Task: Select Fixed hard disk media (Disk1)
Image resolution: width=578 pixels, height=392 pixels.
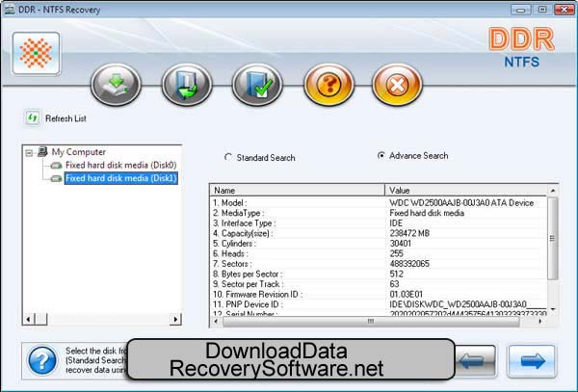Action: pos(121,178)
